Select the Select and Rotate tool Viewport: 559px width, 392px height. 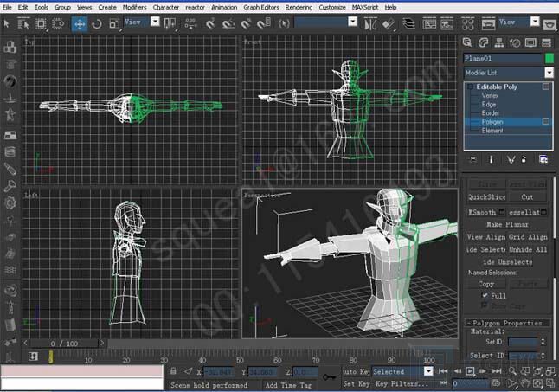pyautogui.click(x=97, y=24)
